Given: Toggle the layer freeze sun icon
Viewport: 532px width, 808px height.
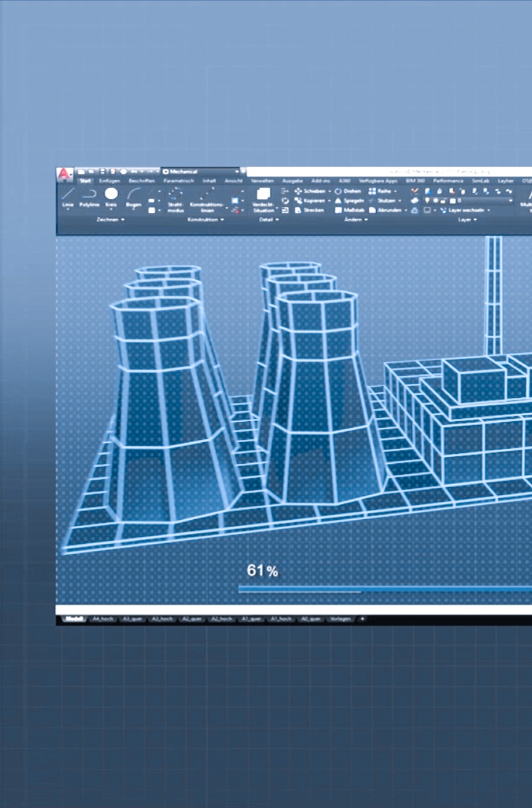Looking at the screenshot, I should click(435, 201).
